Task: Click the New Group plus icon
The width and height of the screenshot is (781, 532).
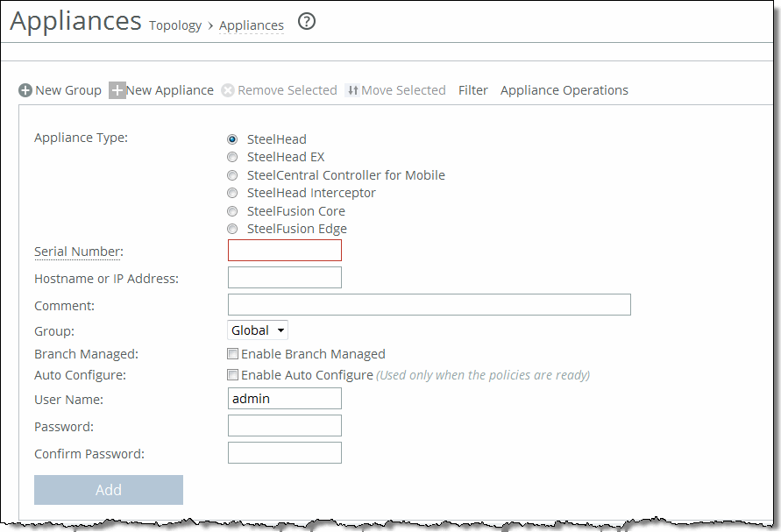Action: (x=25, y=90)
